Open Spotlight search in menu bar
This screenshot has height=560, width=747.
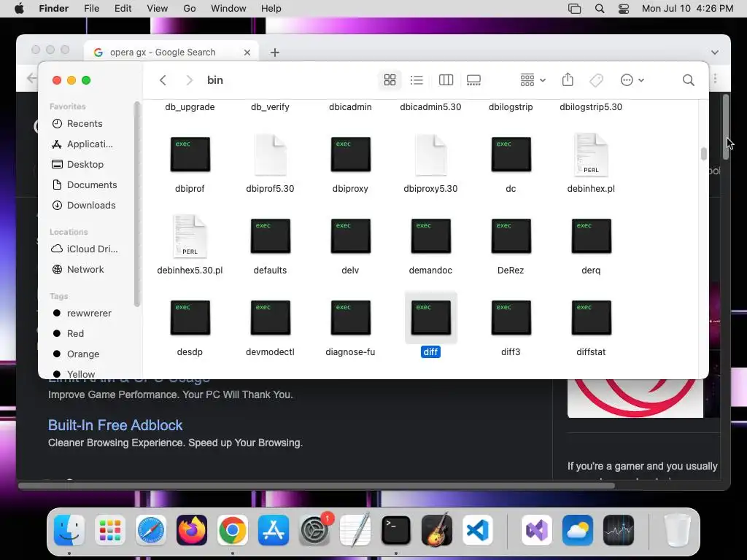[600, 9]
